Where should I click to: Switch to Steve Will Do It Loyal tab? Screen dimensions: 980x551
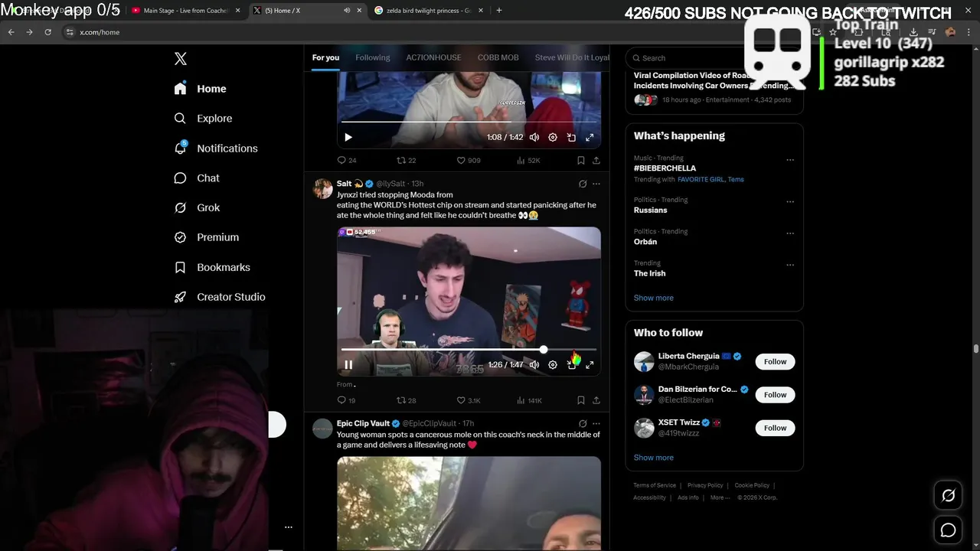tap(572, 57)
